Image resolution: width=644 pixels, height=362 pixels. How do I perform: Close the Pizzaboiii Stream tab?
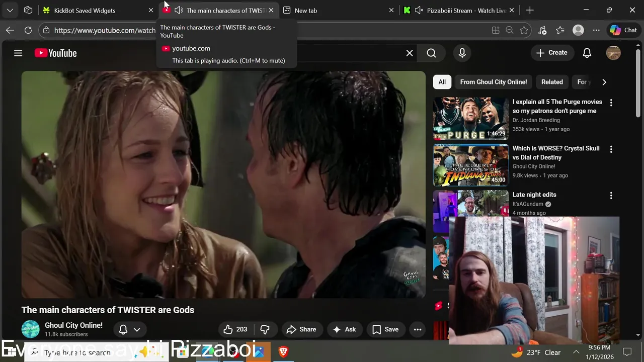point(512,10)
